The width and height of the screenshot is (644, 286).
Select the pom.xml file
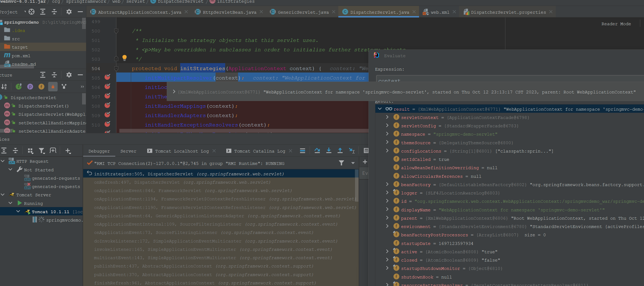pos(21,56)
